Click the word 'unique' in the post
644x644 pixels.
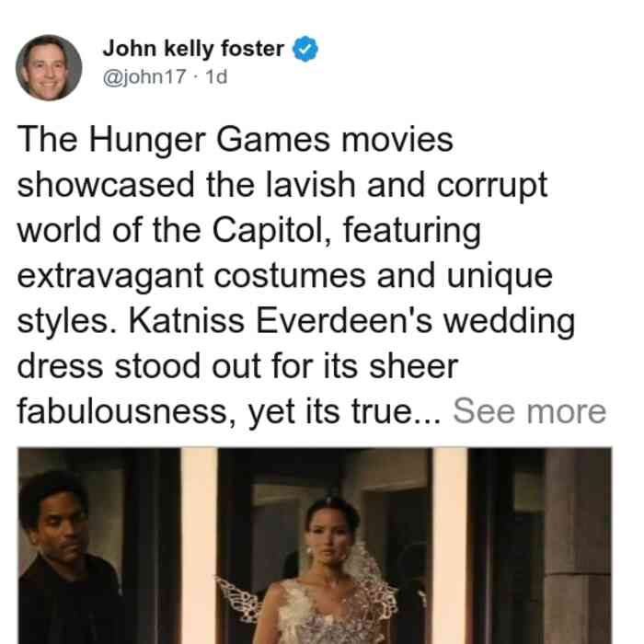(x=500, y=276)
